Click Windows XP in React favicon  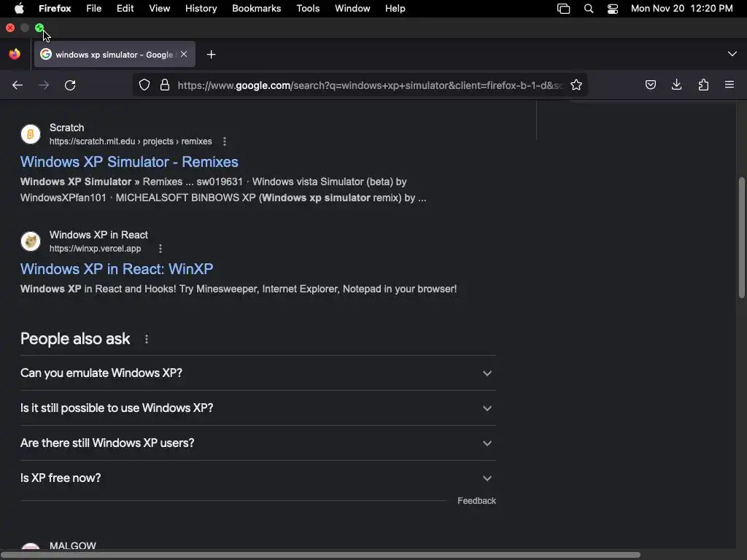[31, 241]
